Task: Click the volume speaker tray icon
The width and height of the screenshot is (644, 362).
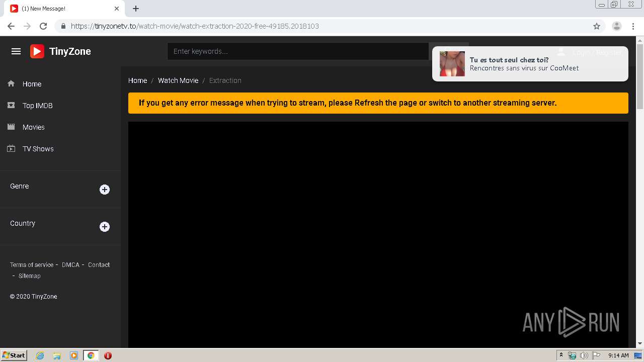Action: click(584, 355)
